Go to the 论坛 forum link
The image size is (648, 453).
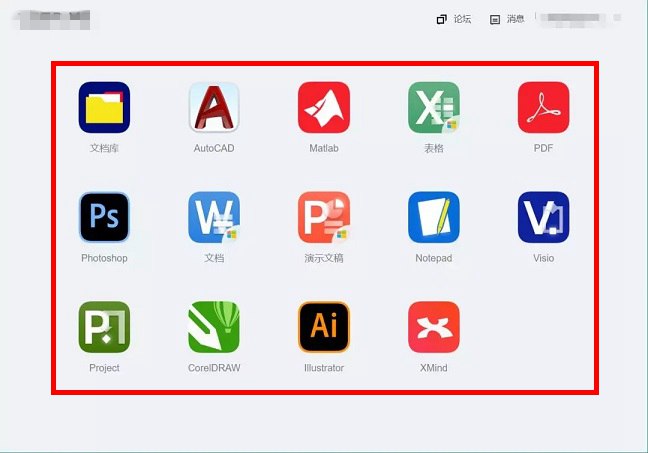click(x=462, y=19)
